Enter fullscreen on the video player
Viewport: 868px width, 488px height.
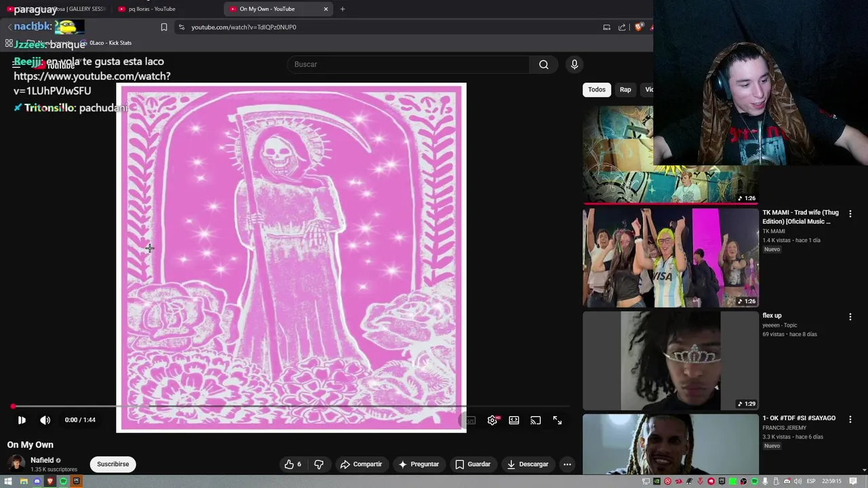(x=557, y=420)
